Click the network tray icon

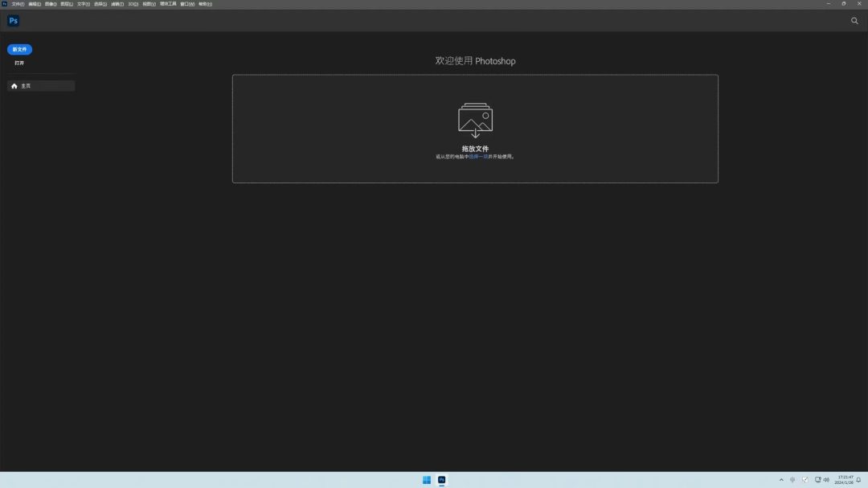click(817, 480)
